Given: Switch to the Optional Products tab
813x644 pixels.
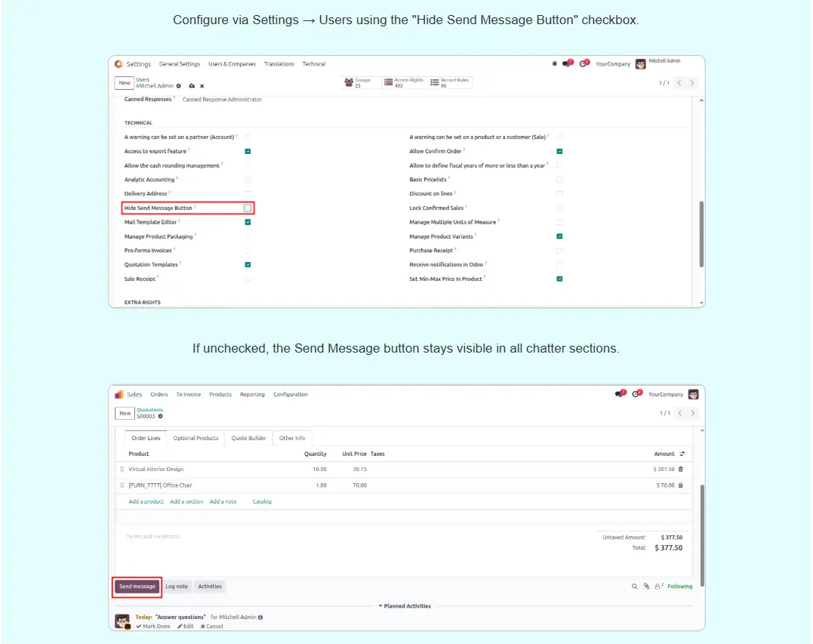Looking at the screenshot, I should pyautogui.click(x=196, y=438).
